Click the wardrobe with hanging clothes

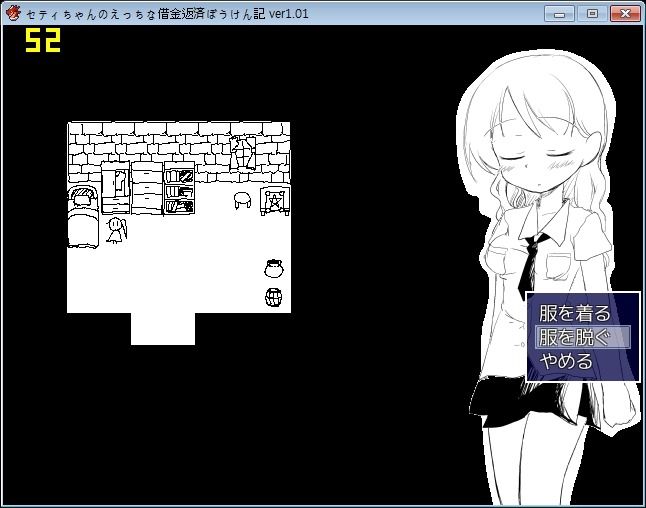click(115, 187)
